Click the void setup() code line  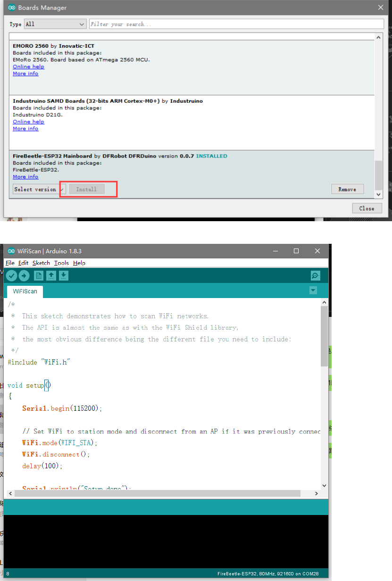29,385
